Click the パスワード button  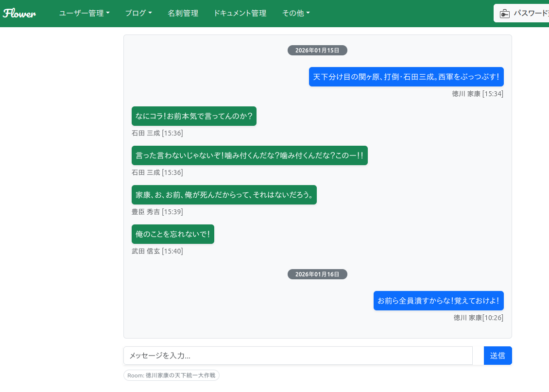click(530, 13)
